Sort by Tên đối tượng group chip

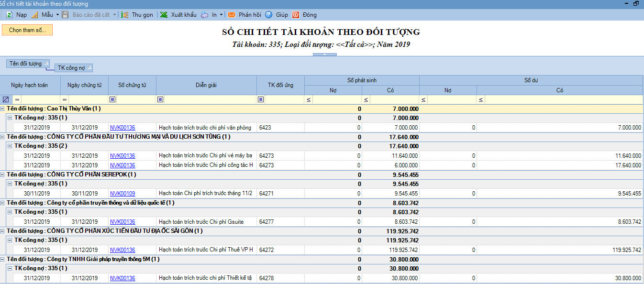tap(28, 64)
